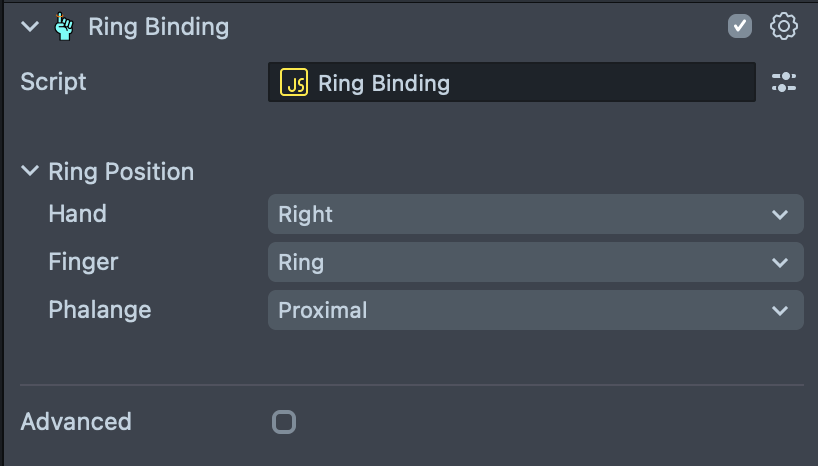Click the Finger dropdown arrow icon
This screenshot has width=818, height=466.
780,263
